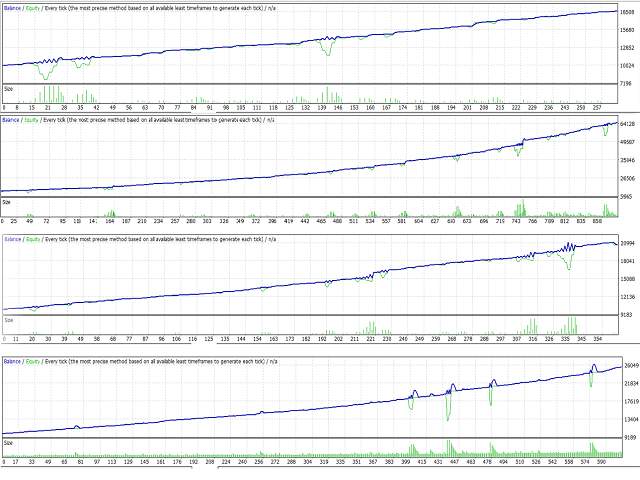Viewport: 640px width, 480px height.
Task: Select the 215 x-axis tick
Action: 500,108
